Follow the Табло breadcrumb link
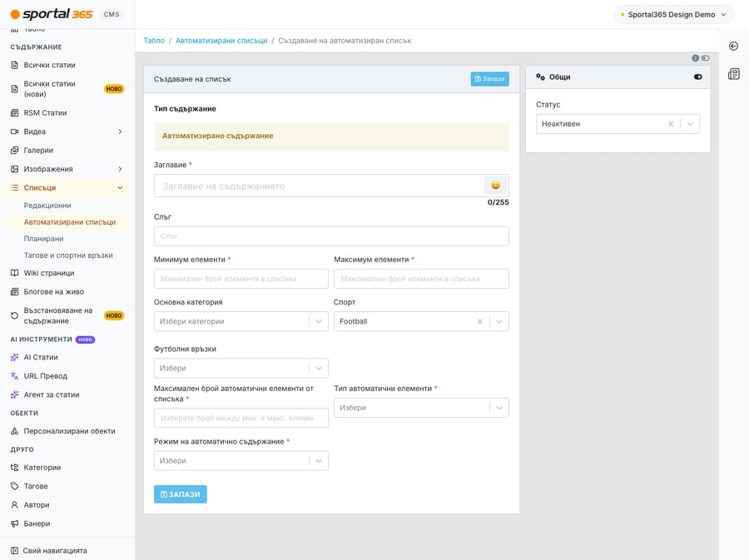 (x=154, y=41)
